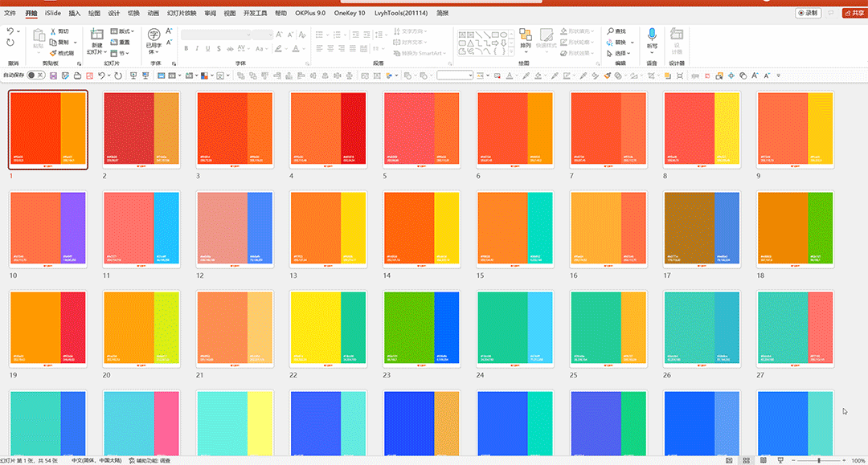Open clipboard 剪贴板 group dialog launcher
The image size is (868, 465).
79,63
